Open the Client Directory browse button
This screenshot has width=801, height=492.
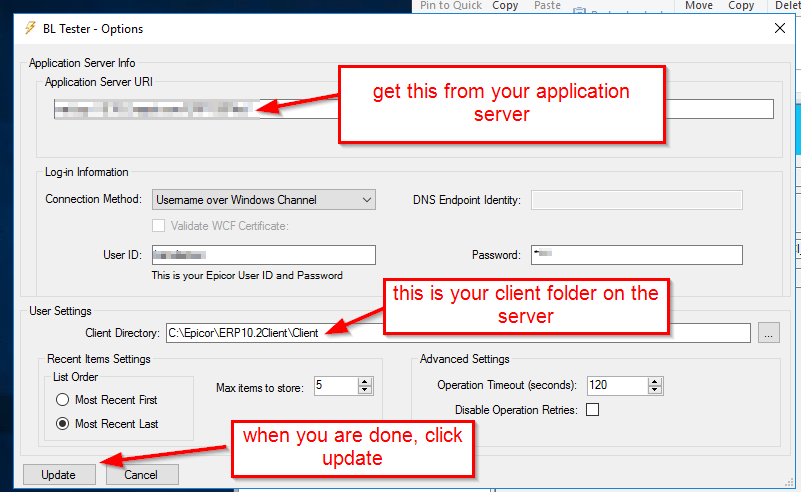768,333
